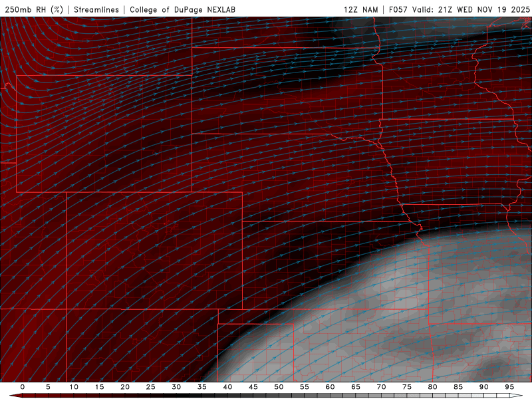This screenshot has height=399, width=532.
Task: Click the '250mb RH (%)' title text
Action: pos(34,9)
